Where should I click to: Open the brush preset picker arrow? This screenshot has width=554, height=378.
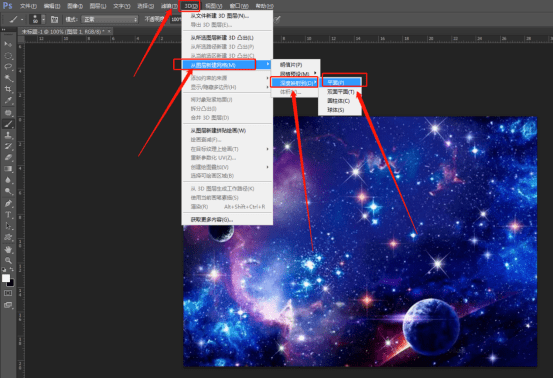click(x=43, y=19)
